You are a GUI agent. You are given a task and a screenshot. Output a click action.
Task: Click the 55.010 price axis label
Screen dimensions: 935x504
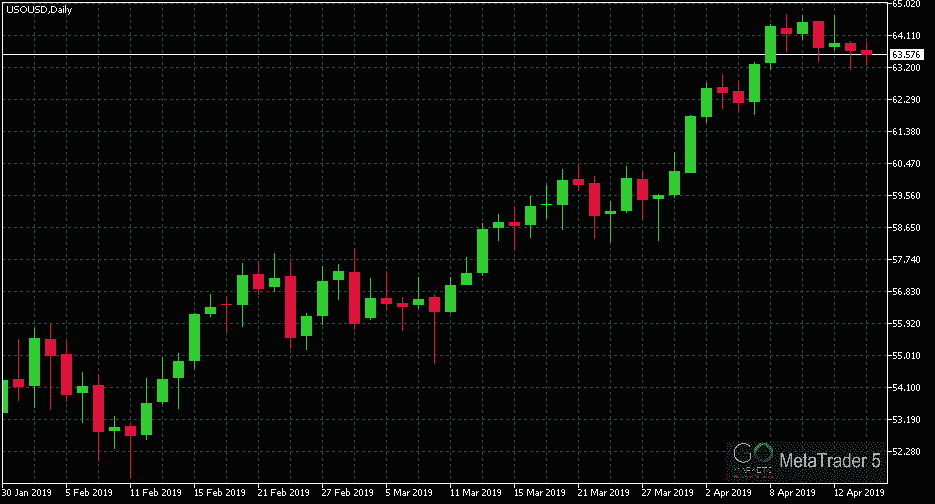[x=905, y=356]
